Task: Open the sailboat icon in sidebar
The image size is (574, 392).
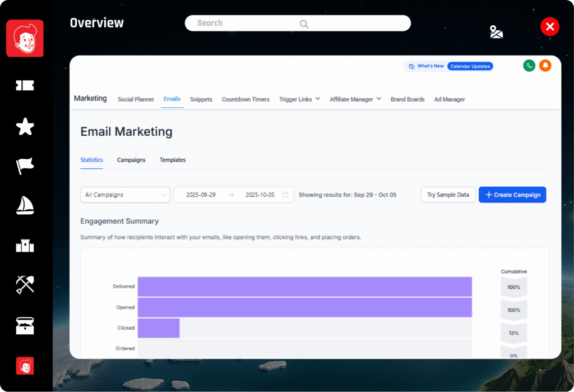Action: click(25, 205)
